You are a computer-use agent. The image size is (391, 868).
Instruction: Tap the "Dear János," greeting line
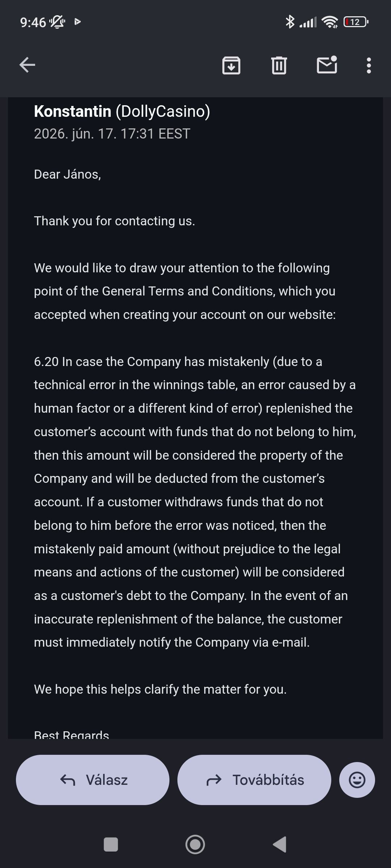click(x=67, y=174)
